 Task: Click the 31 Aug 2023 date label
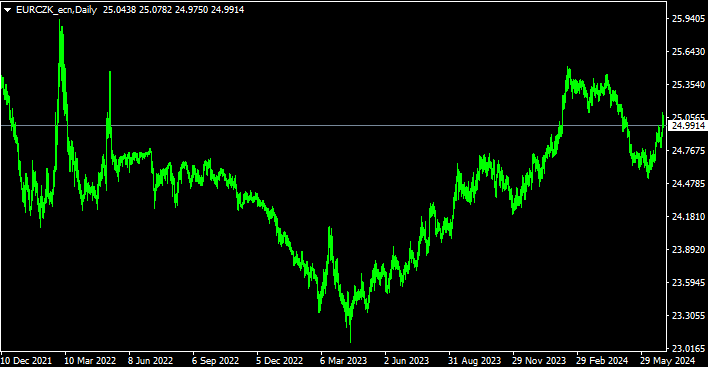(475, 361)
